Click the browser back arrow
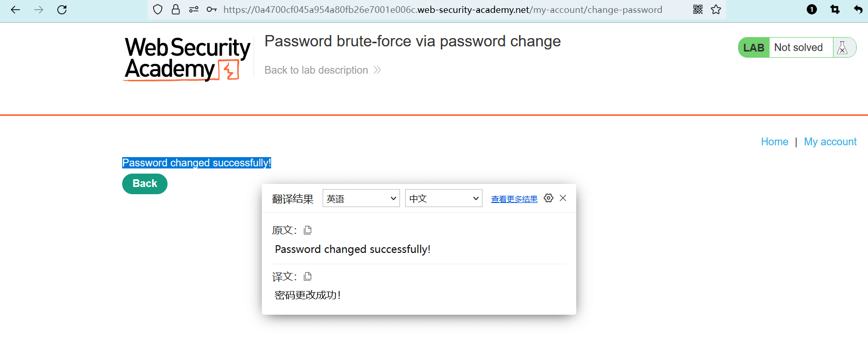Screen dimensions: 868x341 tap(15, 10)
